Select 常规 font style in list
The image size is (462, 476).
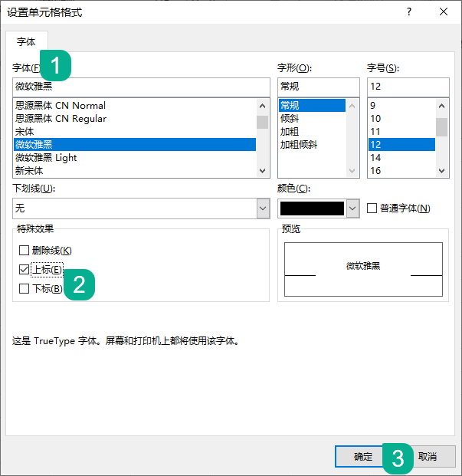[312, 105]
